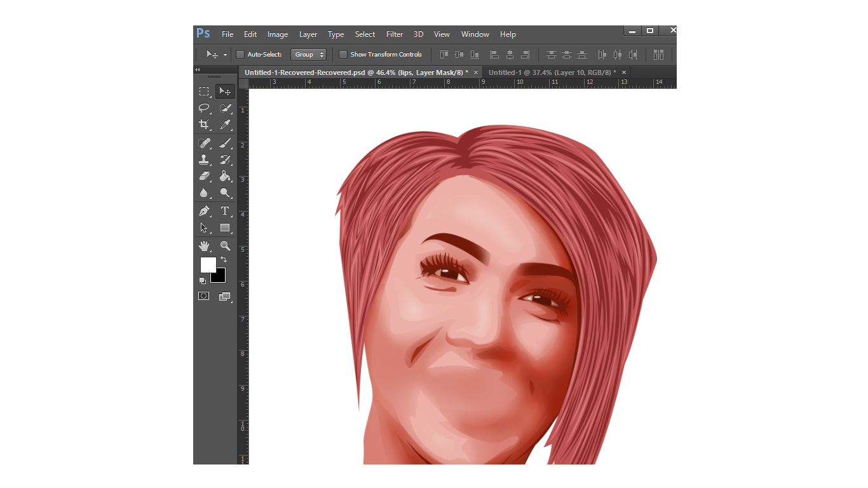Distribute bottom edges in options bar

point(581,55)
